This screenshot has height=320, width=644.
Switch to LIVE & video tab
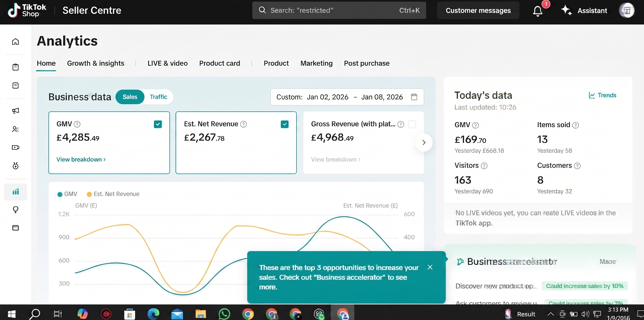click(167, 63)
